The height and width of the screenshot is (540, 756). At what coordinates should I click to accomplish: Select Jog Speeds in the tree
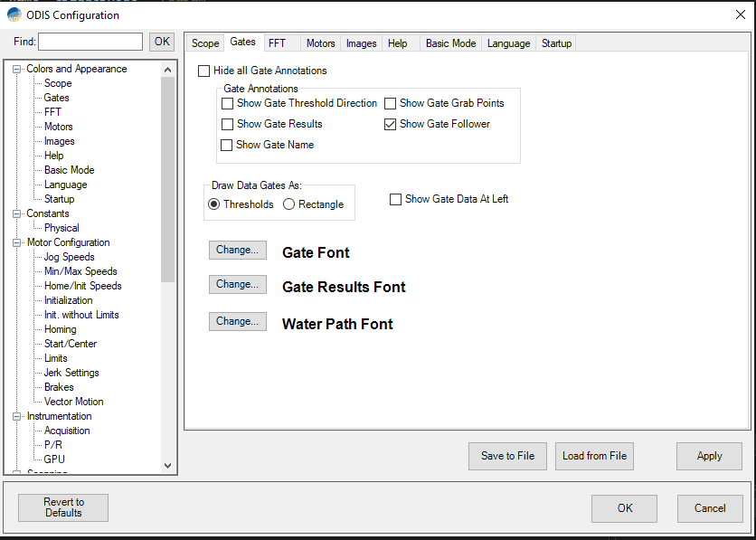pyautogui.click(x=70, y=257)
